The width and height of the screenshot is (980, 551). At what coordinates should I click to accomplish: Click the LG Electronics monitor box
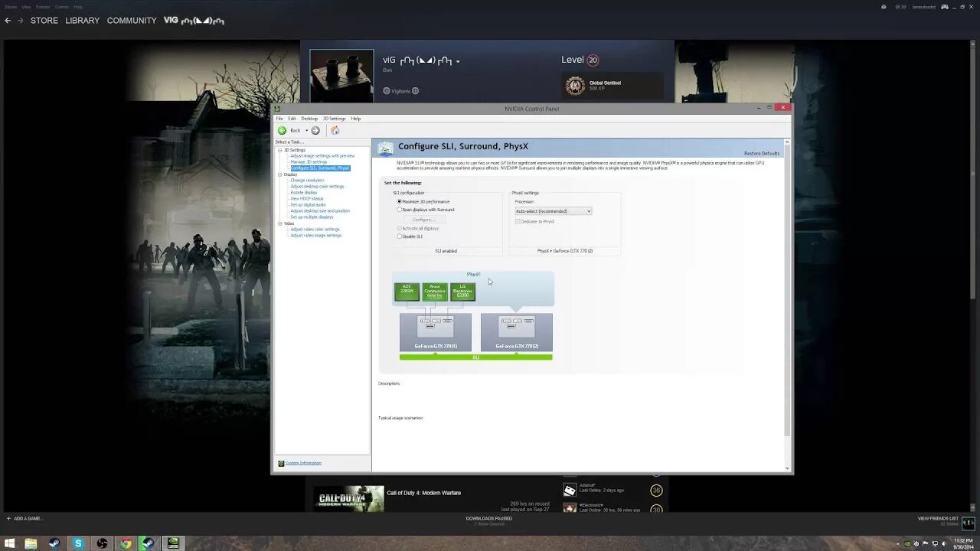coord(462,292)
